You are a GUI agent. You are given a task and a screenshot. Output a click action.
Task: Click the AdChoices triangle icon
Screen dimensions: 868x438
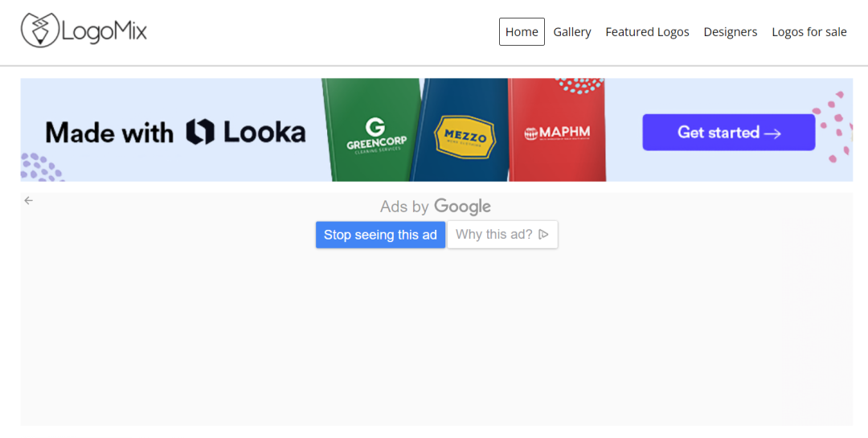pos(543,235)
